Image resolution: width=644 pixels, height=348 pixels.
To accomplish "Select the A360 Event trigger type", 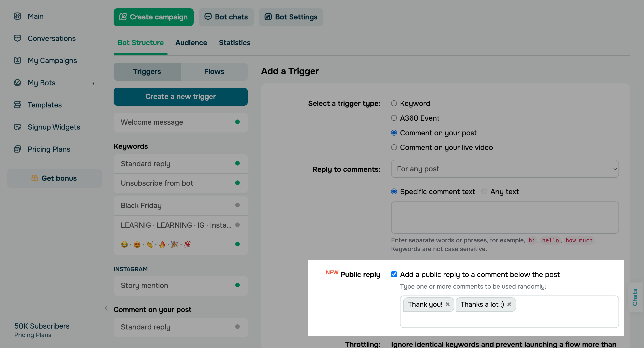I will 394,118.
